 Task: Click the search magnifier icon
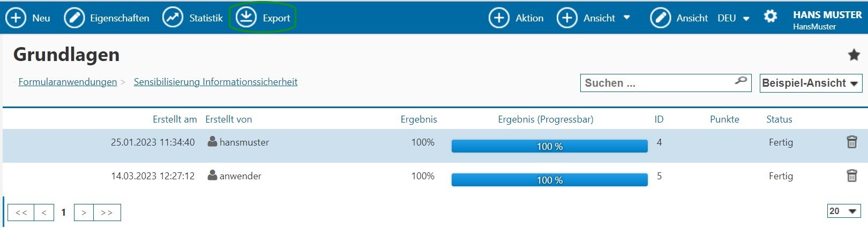pos(741,80)
